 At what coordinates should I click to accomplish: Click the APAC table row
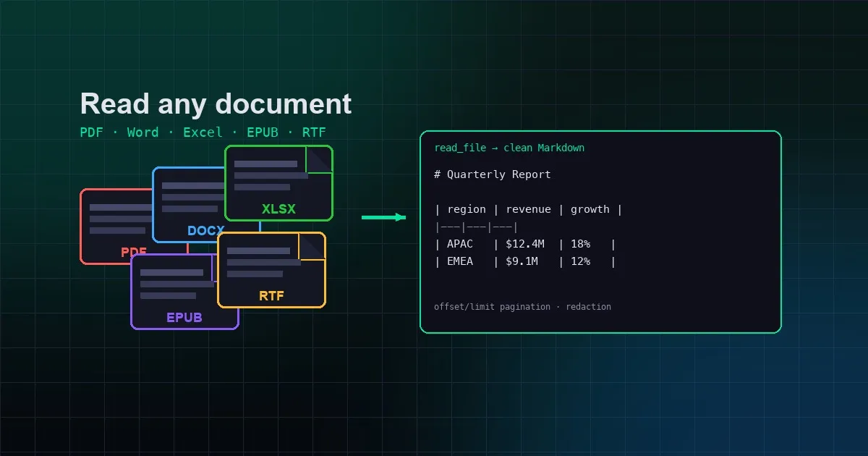tap(525, 244)
